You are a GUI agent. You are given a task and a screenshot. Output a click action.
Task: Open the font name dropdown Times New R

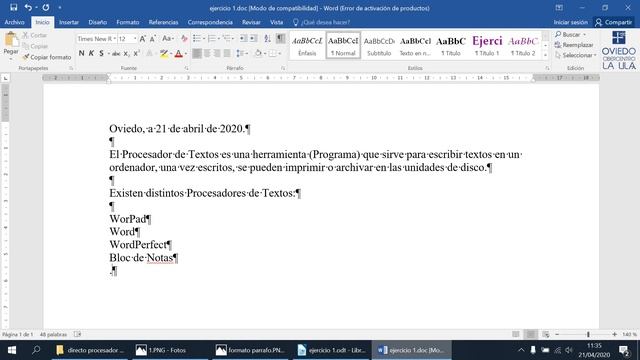coord(115,39)
